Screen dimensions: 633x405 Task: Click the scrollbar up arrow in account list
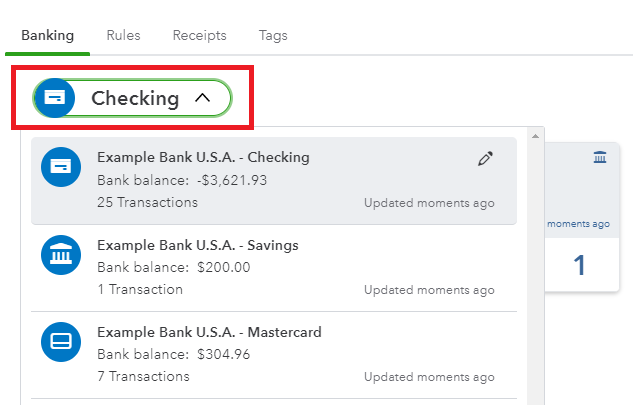click(535, 136)
